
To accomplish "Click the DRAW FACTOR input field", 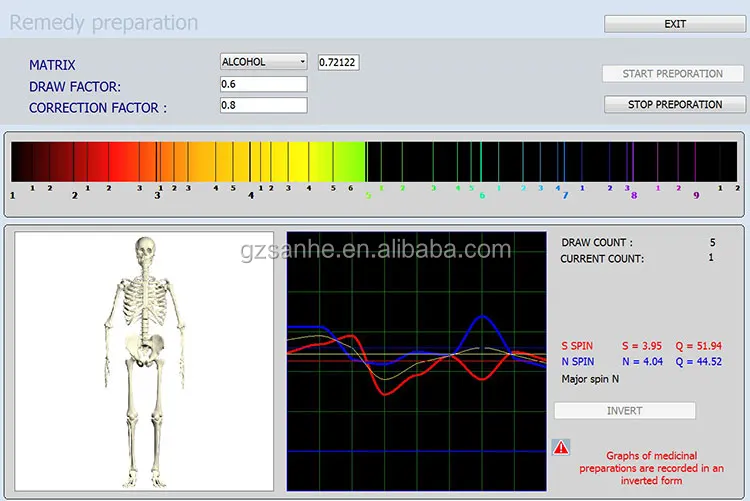I will [x=263, y=85].
